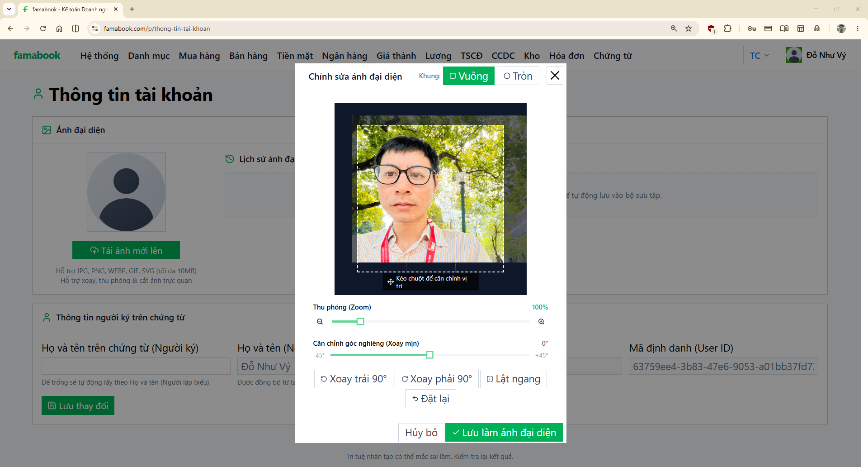Open the payment card icon in toolbar

click(x=768, y=29)
